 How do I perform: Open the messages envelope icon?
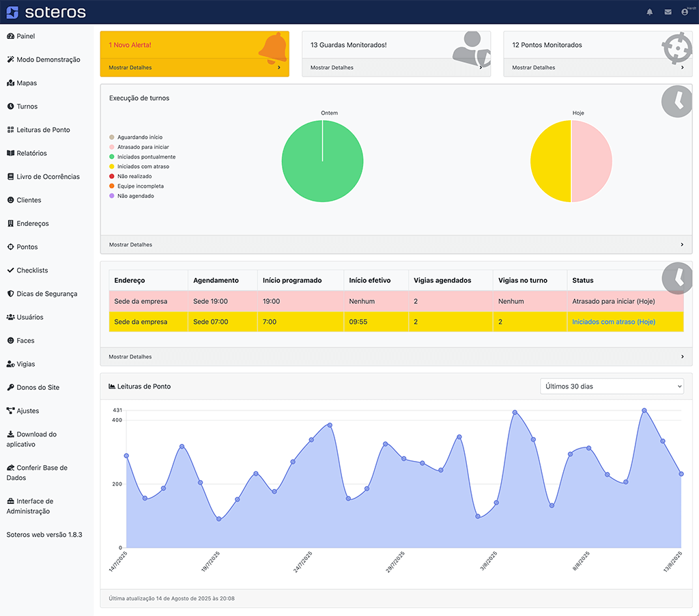pyautogui.click(x=668, y=12)
